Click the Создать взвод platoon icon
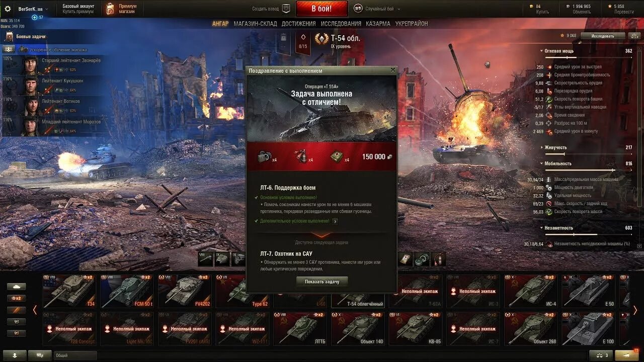Screen dimensions: 644x362 click(x=286, y=9)
